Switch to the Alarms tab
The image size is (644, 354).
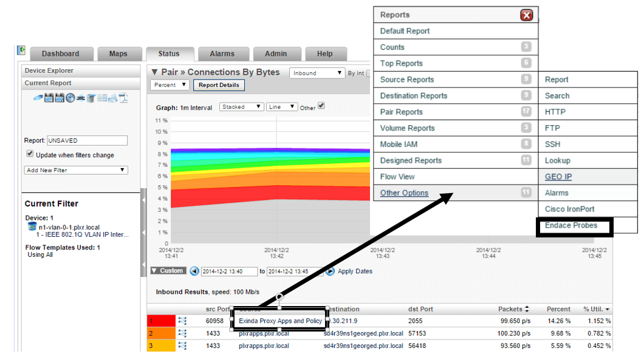(222, 54)
